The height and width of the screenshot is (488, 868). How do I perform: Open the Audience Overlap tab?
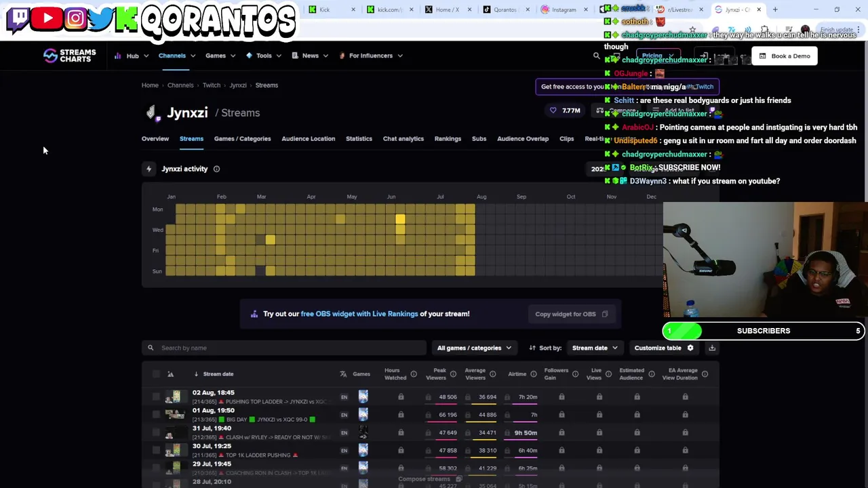pyautogui.click(x=523, y=139)
